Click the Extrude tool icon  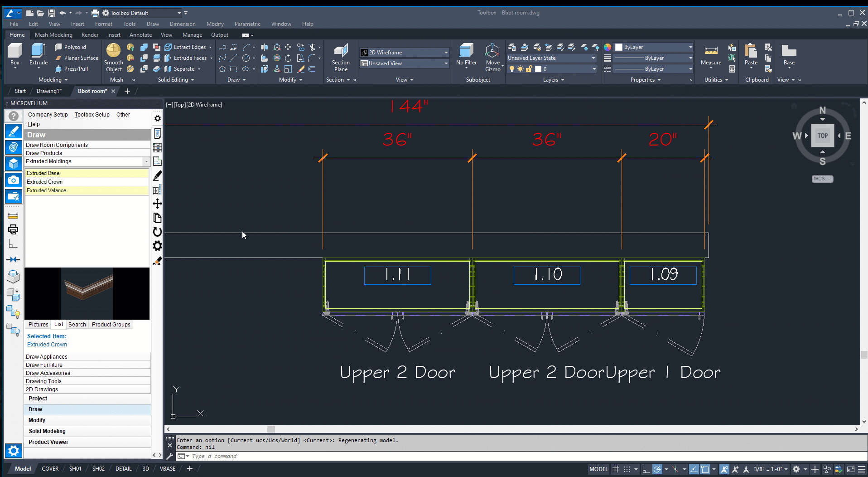pyautogui.click(x=39, y=52)
